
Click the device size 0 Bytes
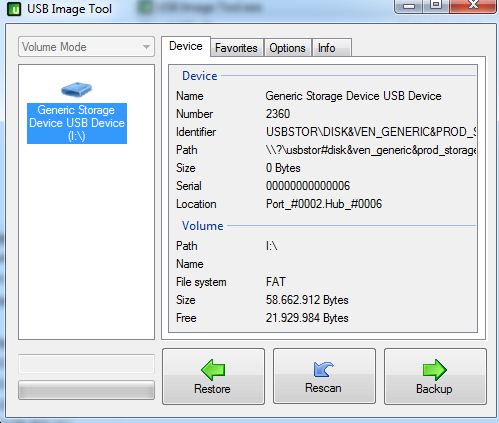[283, 168]
